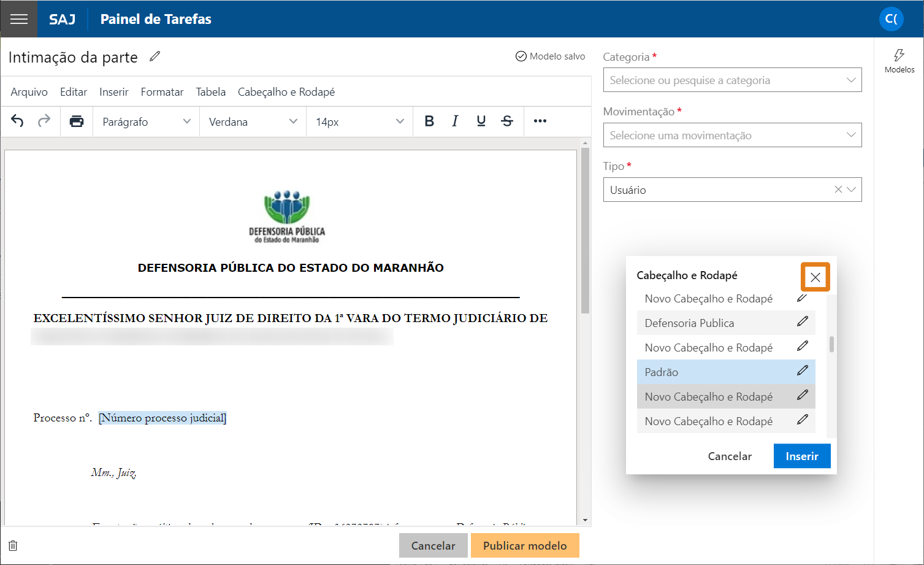Click Cancelar in the header dialog

(730, 456)
